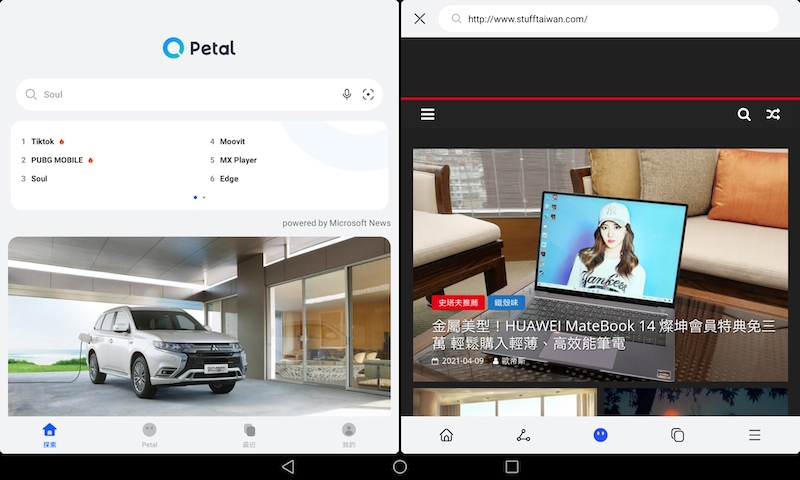Close the browser page with X

[419, 19]
